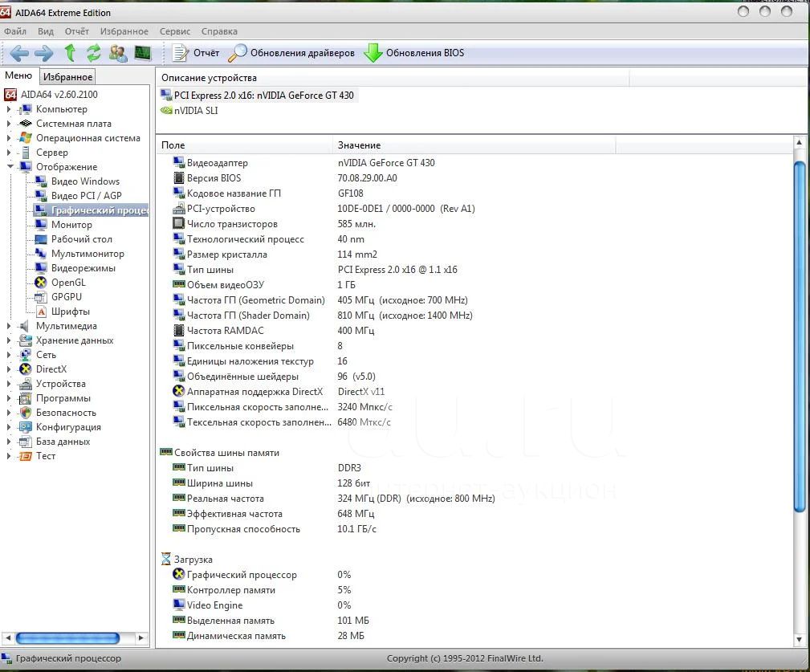This screenshot has width=810, height=672.
Task: Expand the Хранение данных node
Action: pos(8,340)
